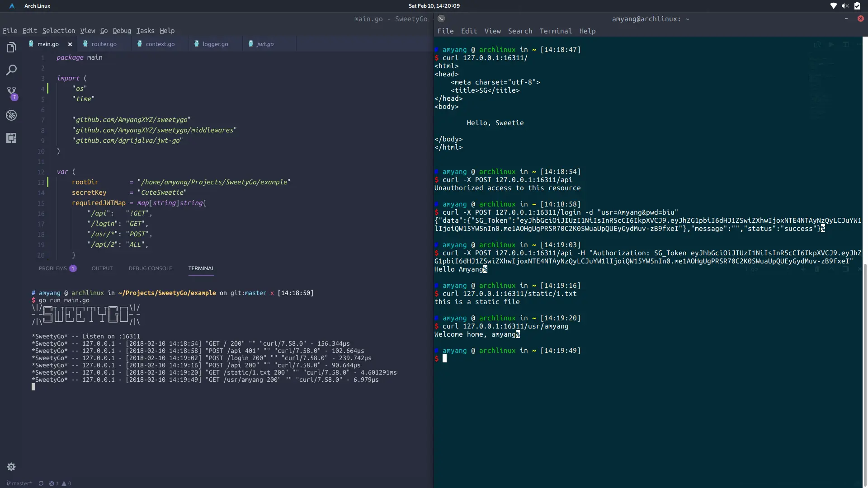868x488 pixels.
Task: Switch to the router.go tab
Action: (104, 44)
